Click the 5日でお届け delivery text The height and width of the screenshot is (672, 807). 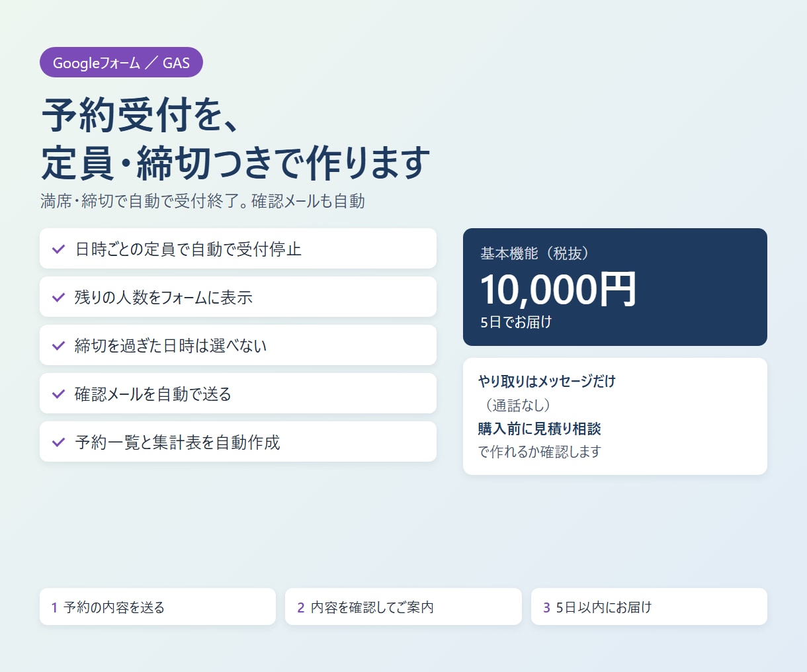pos(516,322)
